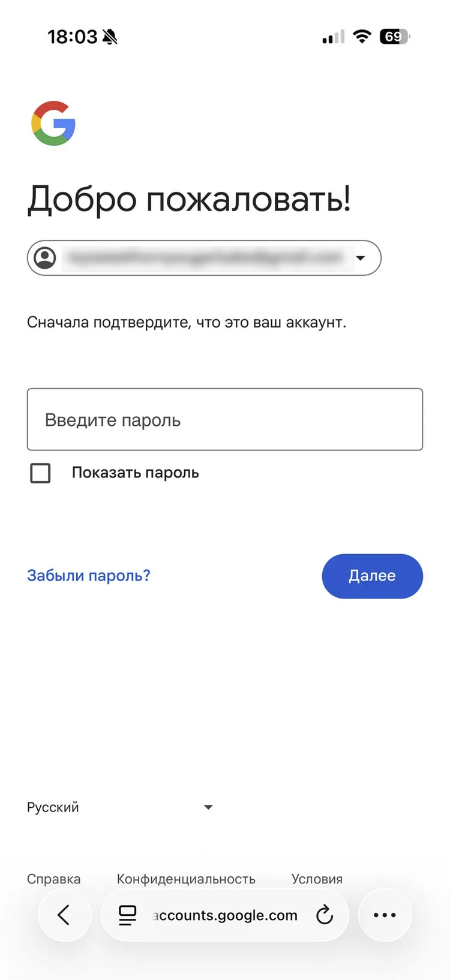
Task: Click the "Далее" button
Action: click(372, 576)
